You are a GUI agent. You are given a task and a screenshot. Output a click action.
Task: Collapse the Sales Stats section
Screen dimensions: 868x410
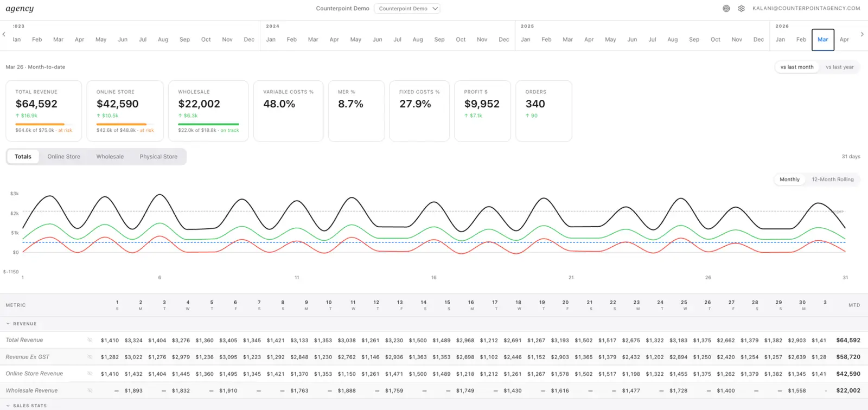pyautogui.click(x=26, y=406)
